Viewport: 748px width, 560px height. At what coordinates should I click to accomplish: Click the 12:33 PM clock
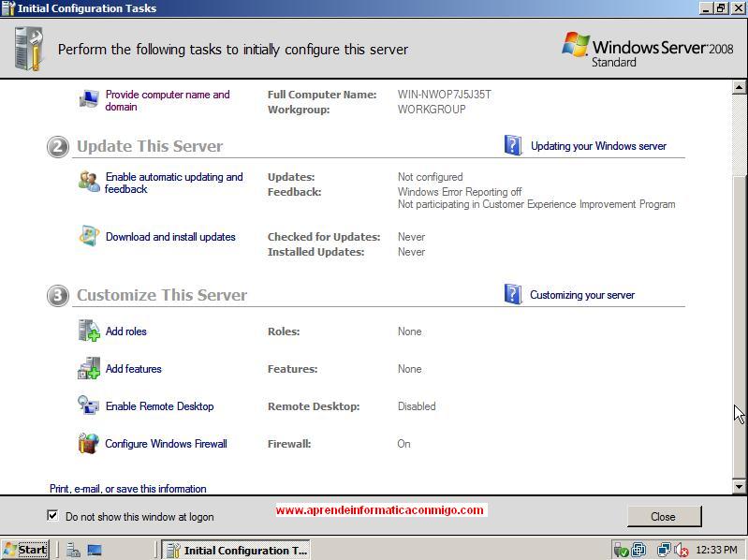716,550
